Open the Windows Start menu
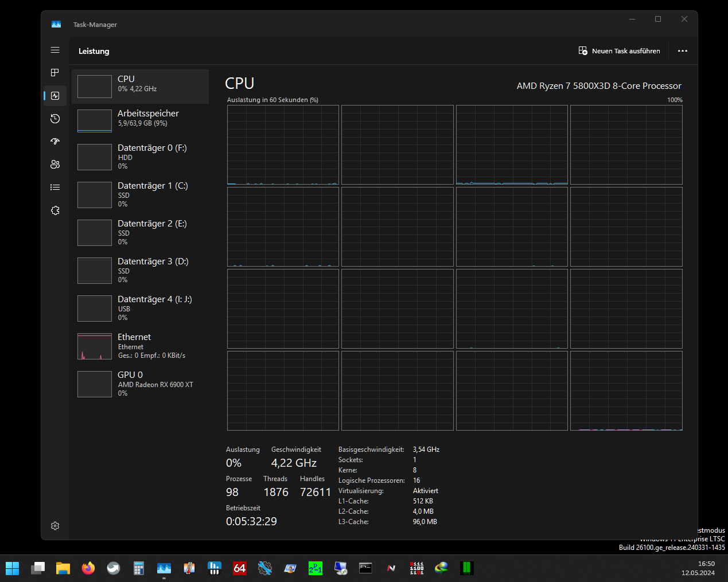Viewport: 728px width, 582px height. click(x=13, y=568)
